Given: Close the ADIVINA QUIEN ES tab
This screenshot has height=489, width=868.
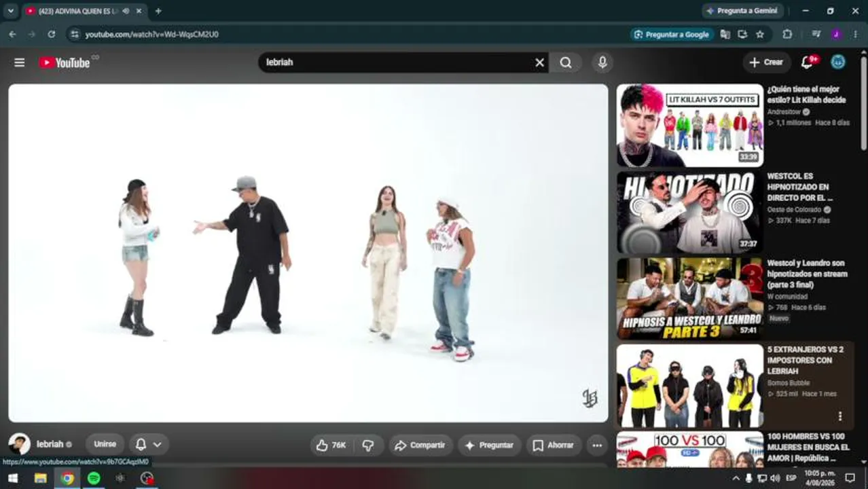Looking at the screenshot, I should (139, 11).
